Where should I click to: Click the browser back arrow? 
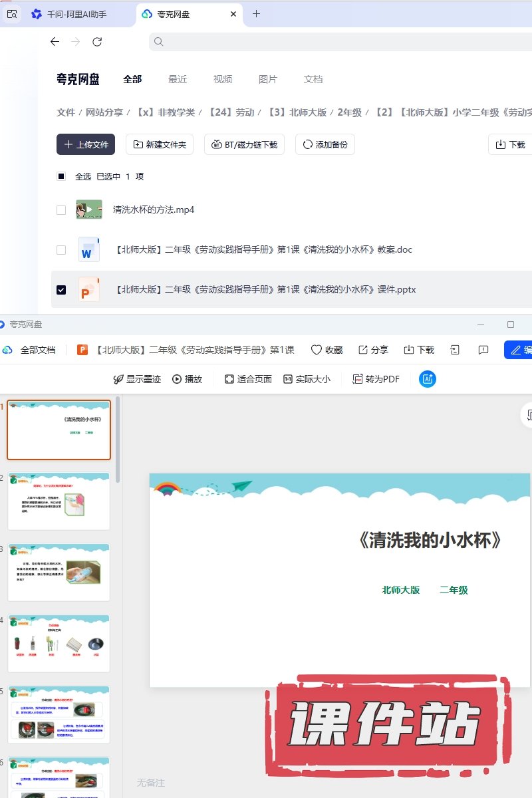[x=55, y=42]
